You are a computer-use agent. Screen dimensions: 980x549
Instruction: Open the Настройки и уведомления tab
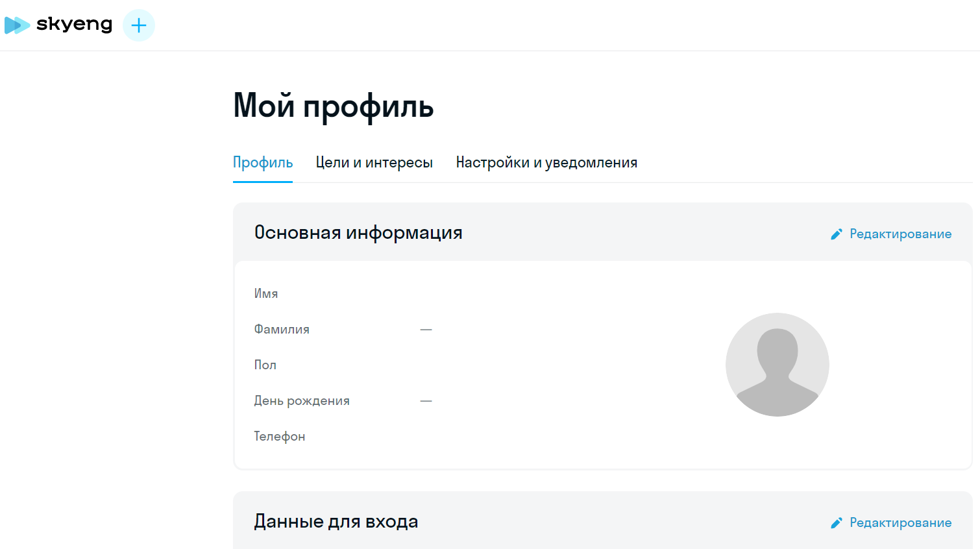click(x=546, y=163)
